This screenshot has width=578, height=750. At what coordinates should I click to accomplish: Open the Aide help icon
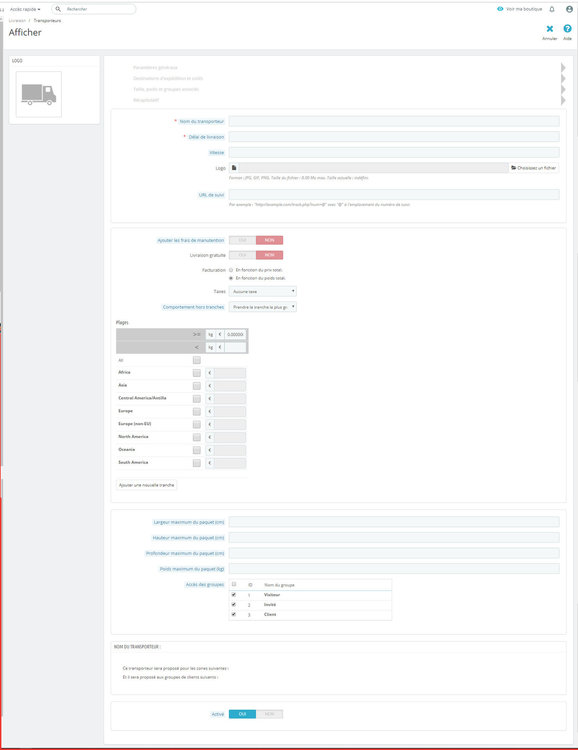point(567,29)
